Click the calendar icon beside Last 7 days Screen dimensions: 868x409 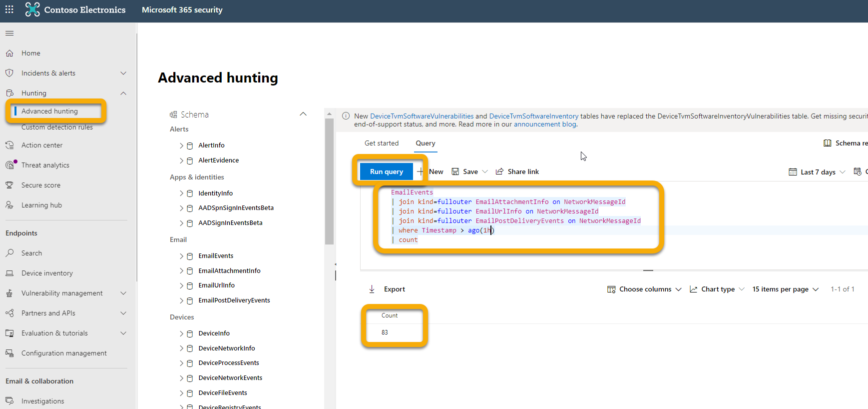pyautogui.click(x=793, y=172)
